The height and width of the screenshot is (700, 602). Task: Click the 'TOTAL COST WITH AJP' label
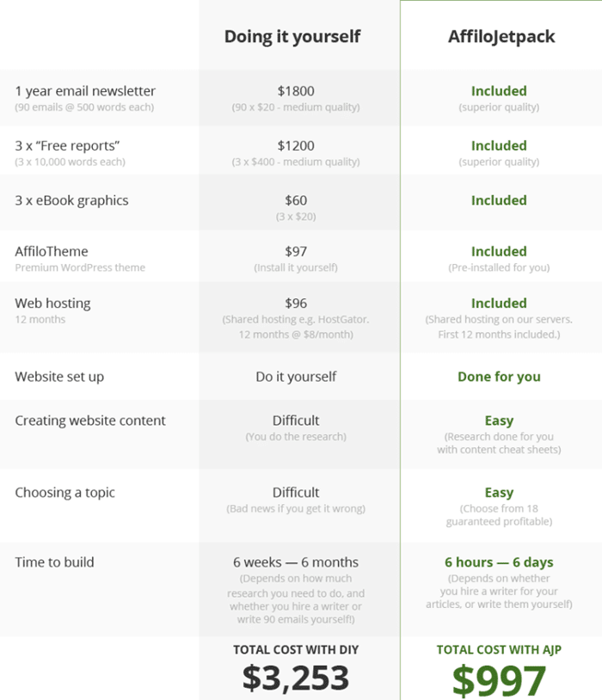click(x=499, y=650)
